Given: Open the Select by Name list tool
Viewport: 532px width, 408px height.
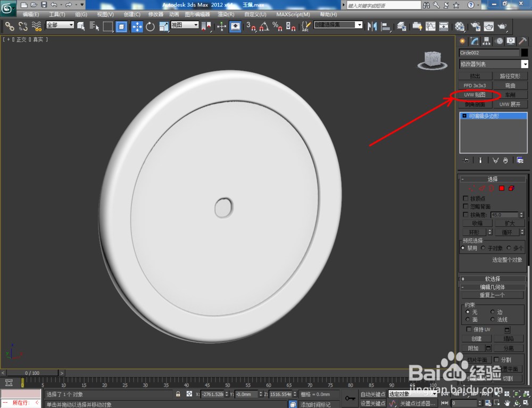Looking at the screenshot, I should tap(94, 27).
